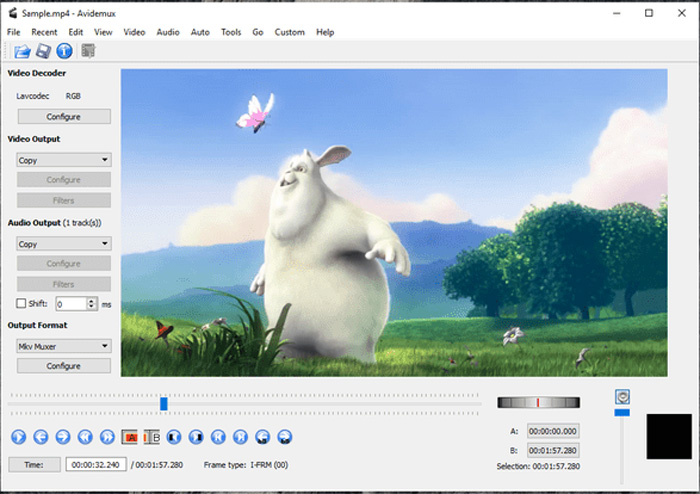700x494 pixels.
Task: Open the Go menu
Action: tap(258, 32)
